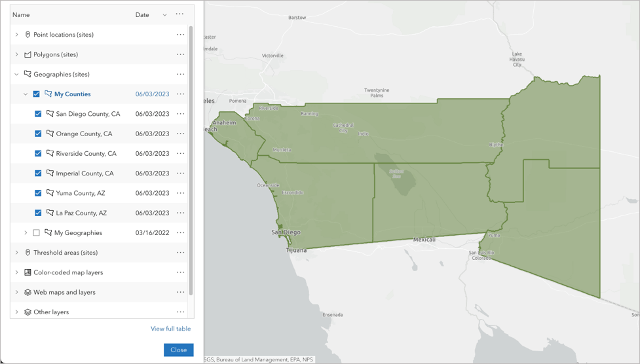Image resolution: width=640 pixels, height=364 pixels.
Task: Click the Other layers stack icon
Action: coord(28,312)
